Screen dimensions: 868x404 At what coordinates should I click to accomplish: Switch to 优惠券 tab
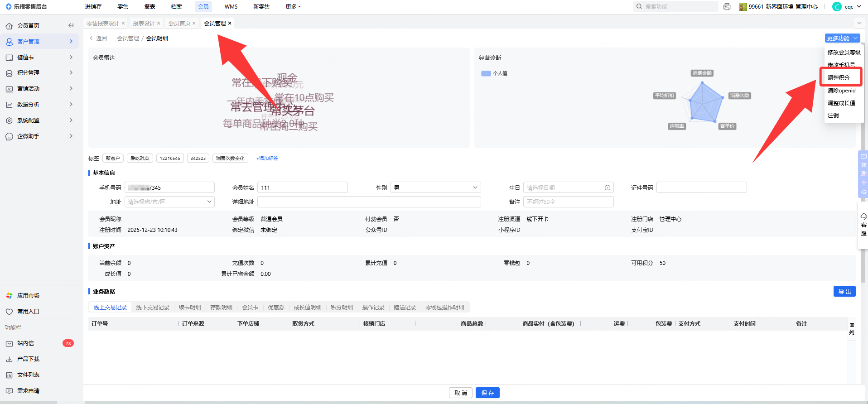276,307
